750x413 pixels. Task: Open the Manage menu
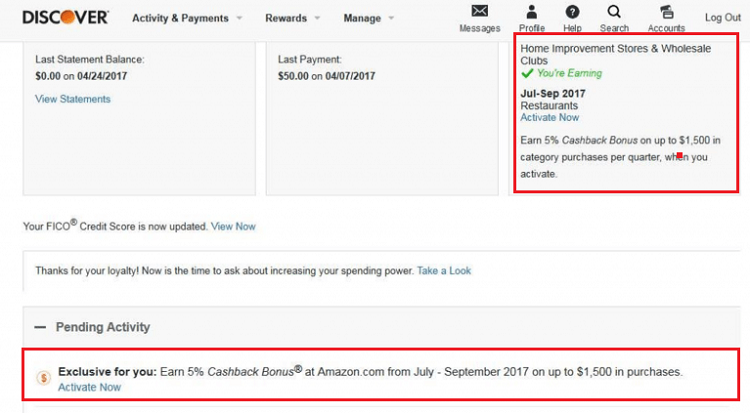click(362, 18)
